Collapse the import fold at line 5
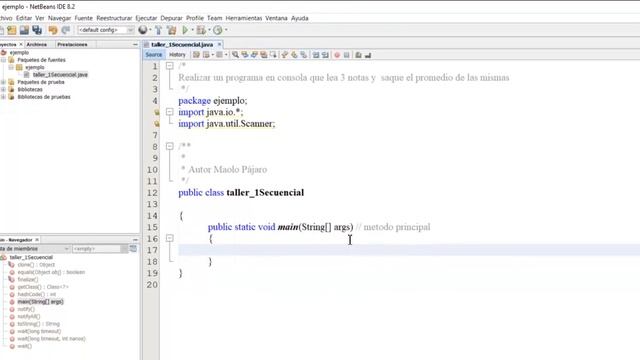The height and width of the screenshot is (360, 640). [x=170, y=111]
